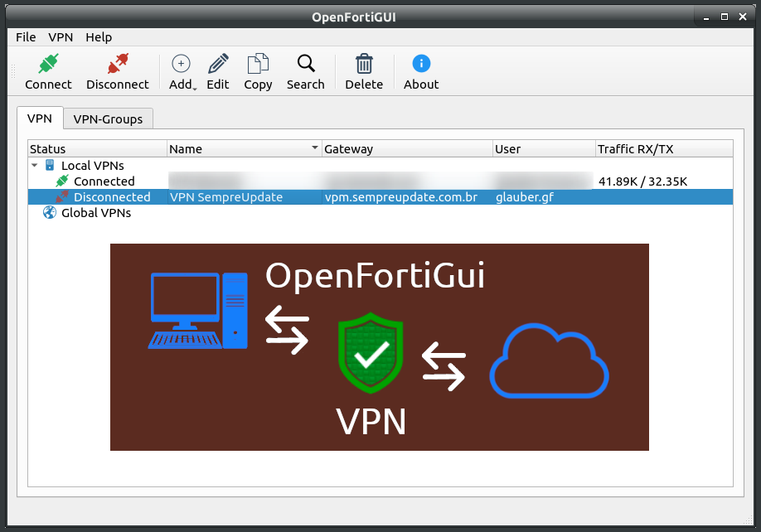Click the toolbar drag handle grip

click(x=13, y=71)
